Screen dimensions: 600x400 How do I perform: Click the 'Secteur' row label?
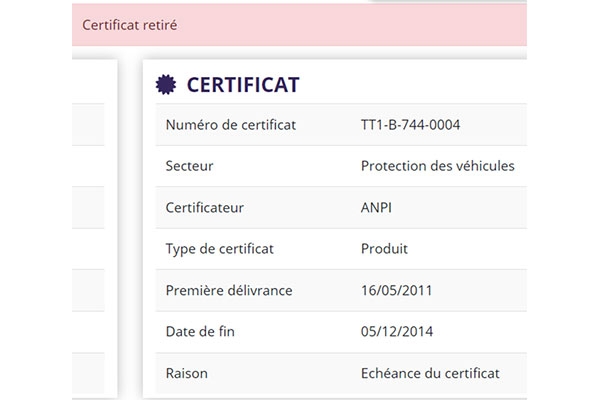click(x=189, y=166)
